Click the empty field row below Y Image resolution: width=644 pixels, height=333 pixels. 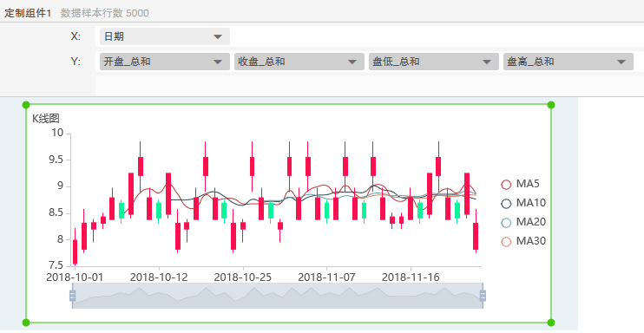tap(370, 85)
